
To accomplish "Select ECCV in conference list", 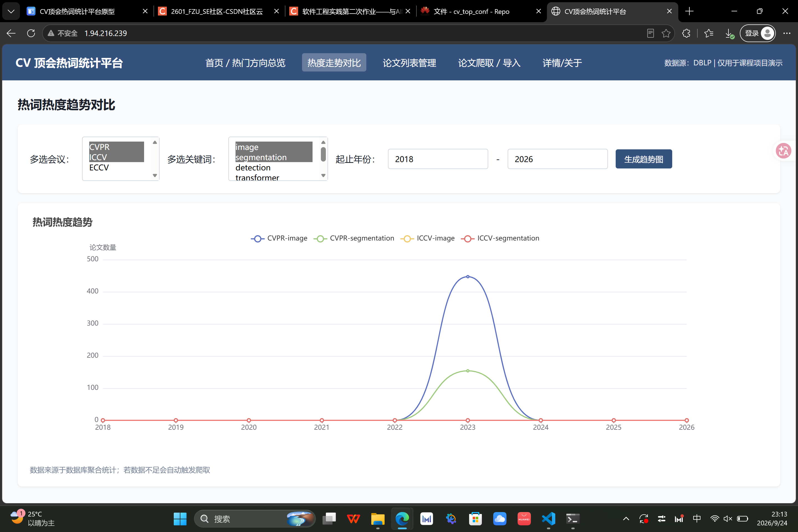I will click(116, 168).
